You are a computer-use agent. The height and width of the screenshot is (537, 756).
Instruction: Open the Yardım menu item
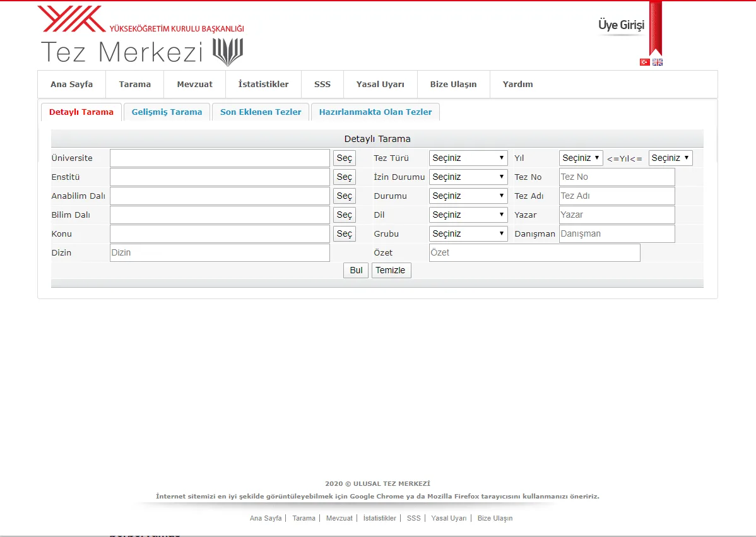click(x=518, y=85)
